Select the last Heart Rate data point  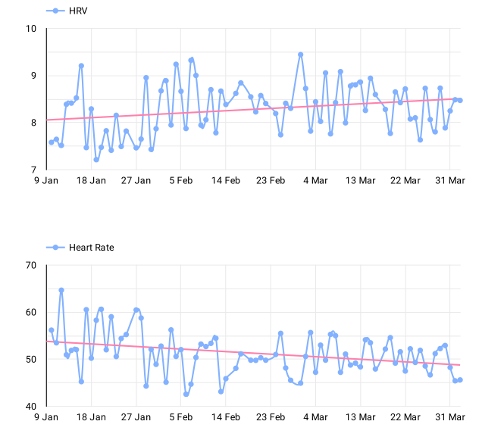pos(460,380)
